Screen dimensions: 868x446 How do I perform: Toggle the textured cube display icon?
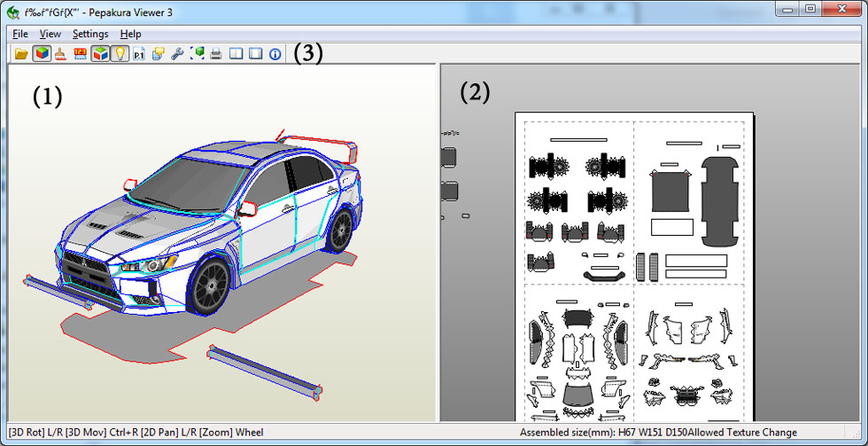point(41,54)
